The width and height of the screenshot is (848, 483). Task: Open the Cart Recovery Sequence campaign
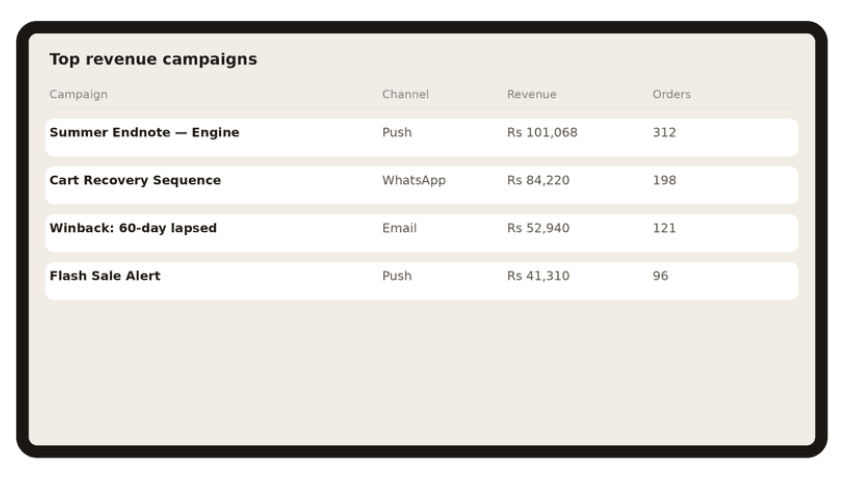point(421,186)
